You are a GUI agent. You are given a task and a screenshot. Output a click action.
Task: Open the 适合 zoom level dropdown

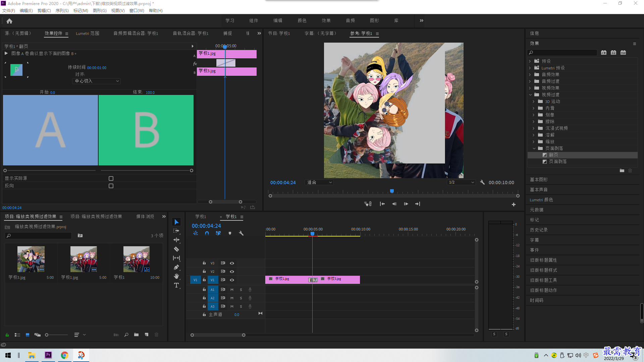point(319,182)
